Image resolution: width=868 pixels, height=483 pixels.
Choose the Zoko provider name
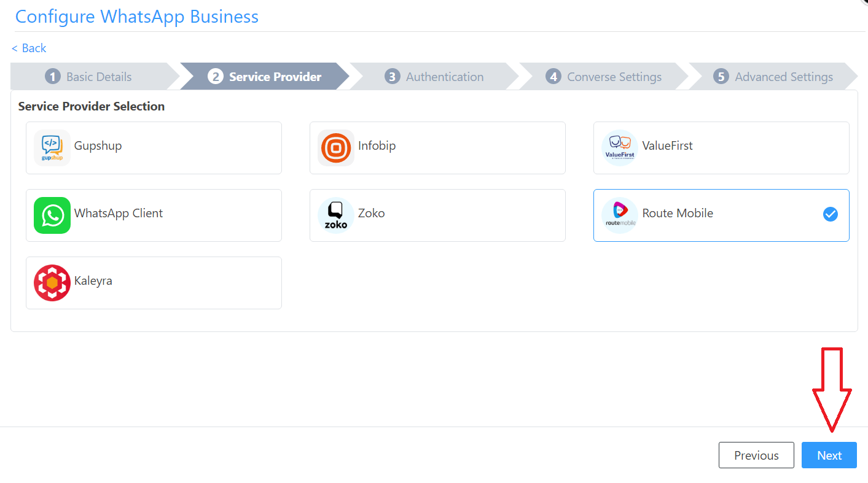pyautogui.click(x=372, y=214)
